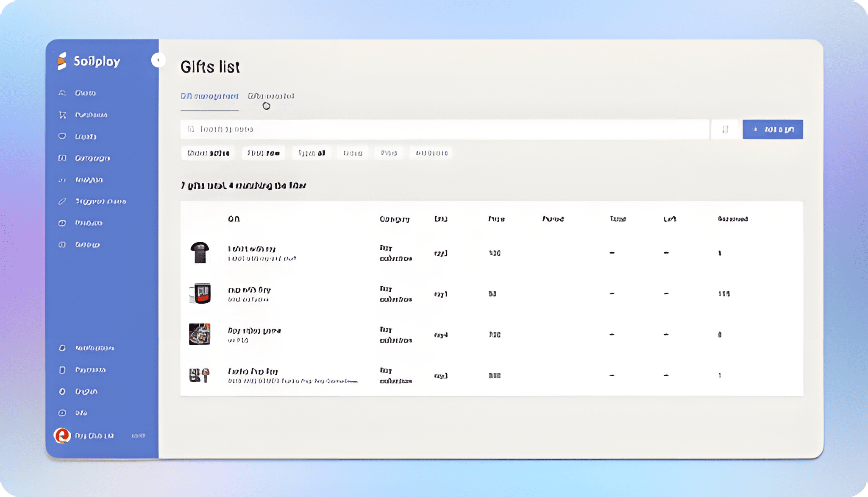Click the first sidebar nav icon under logo
Image resolution: width=868 pixels, height=497 pixels.
[x=62, y=93]
